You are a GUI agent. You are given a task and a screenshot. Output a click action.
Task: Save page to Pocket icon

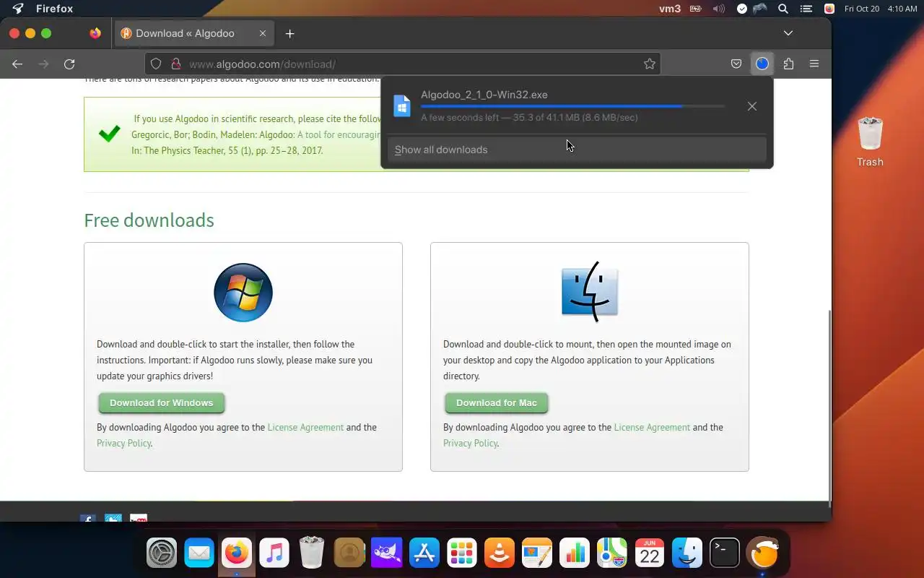pyautogui.click(x=736, y=64)
